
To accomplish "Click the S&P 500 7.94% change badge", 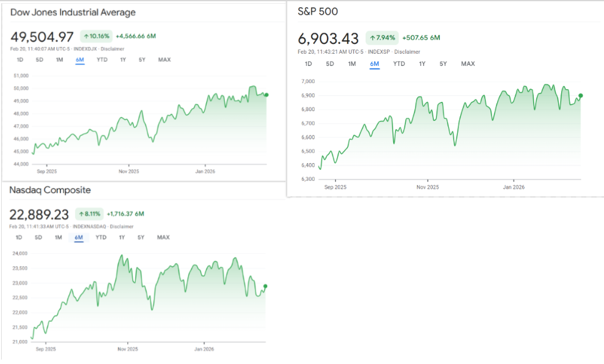I will pyautogui.click(x=382, y=38).
